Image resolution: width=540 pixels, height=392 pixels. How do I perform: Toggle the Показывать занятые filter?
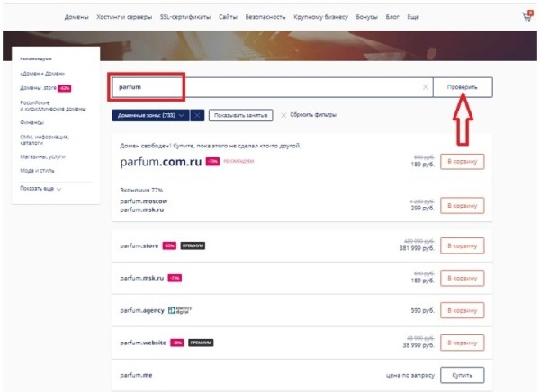tap(240, 115)
